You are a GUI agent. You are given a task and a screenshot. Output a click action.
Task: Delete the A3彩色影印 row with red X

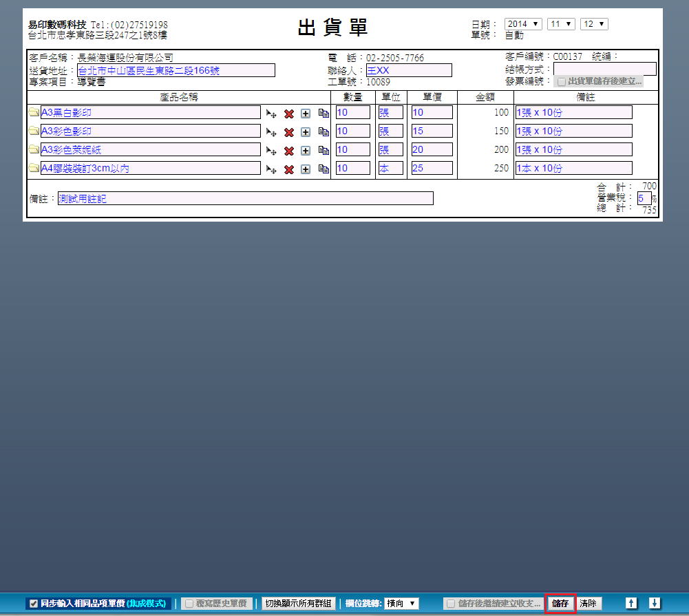point(289,131)
